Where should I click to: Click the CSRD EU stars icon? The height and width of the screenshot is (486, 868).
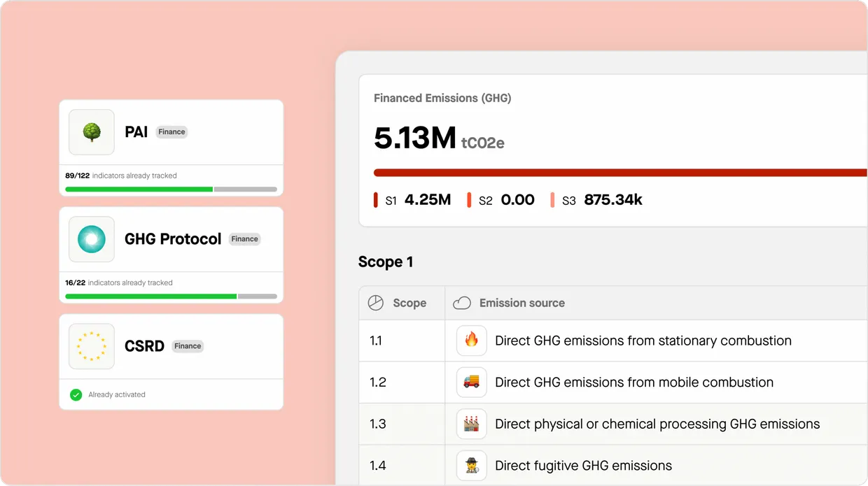[x=92, y=346]
